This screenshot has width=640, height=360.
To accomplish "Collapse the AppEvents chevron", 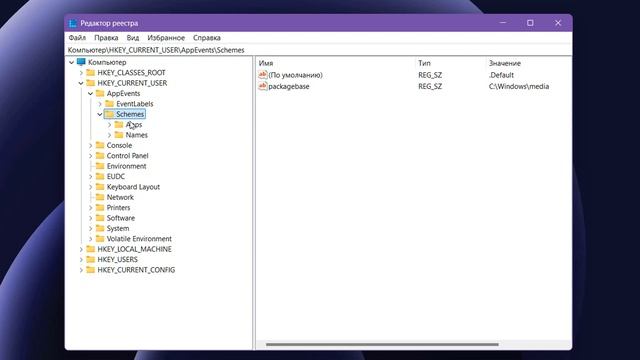I will click(x=91, y=93).
